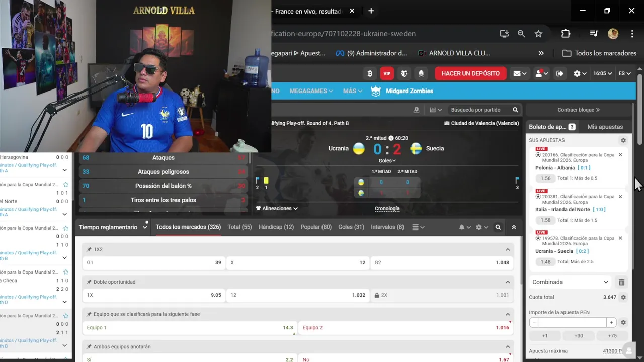Switch to the Hándicap (12) tab

pyautogui.click(x=276, y=227)
